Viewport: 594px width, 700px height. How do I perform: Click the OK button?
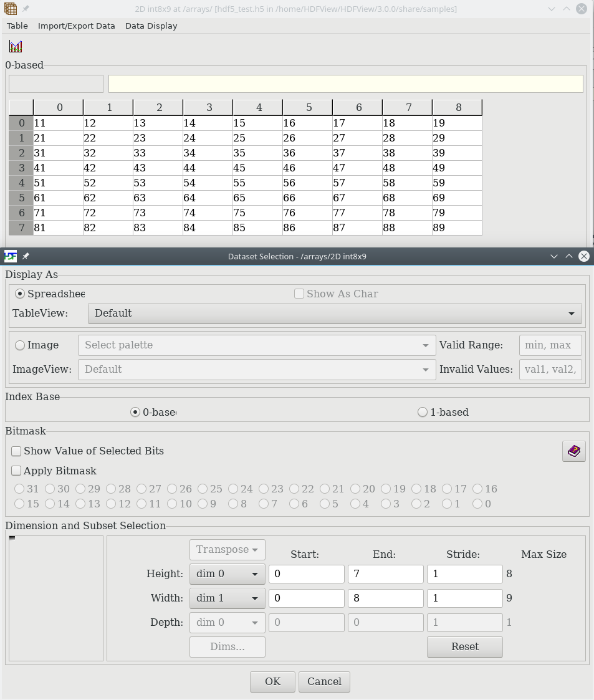[x=272, y=681]
